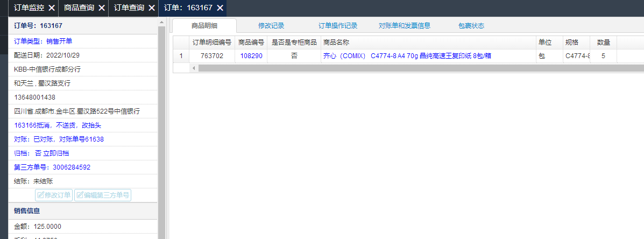This screenshot has width=644, height=239.
Task: Select the 商品明细 tab
Action: click(x=204, y=25)
